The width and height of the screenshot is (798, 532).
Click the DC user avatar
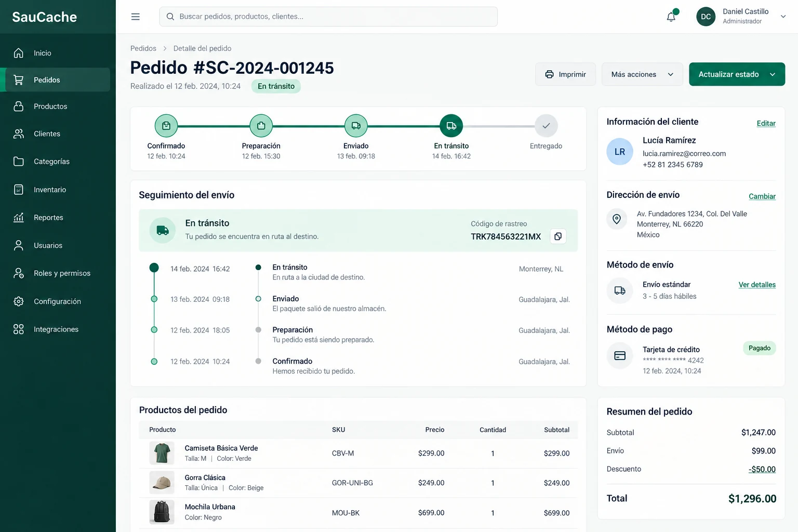pos(706,17)
